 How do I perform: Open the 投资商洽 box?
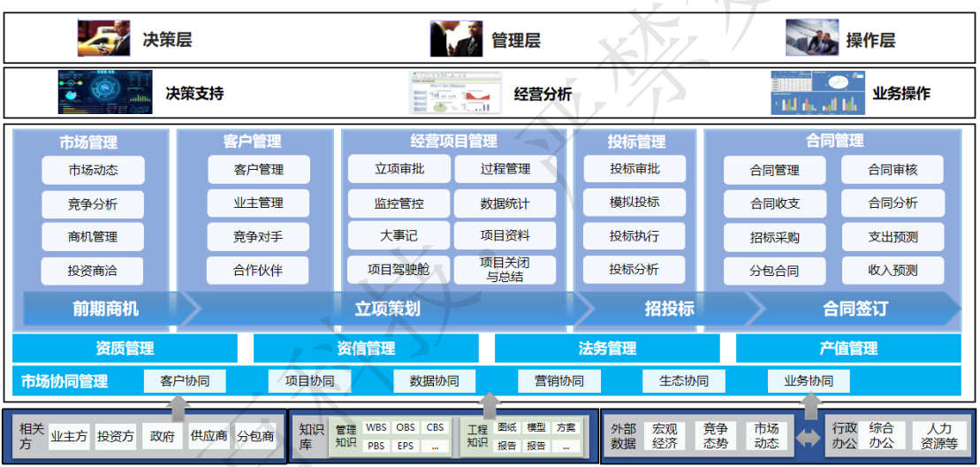click(93, 272)
